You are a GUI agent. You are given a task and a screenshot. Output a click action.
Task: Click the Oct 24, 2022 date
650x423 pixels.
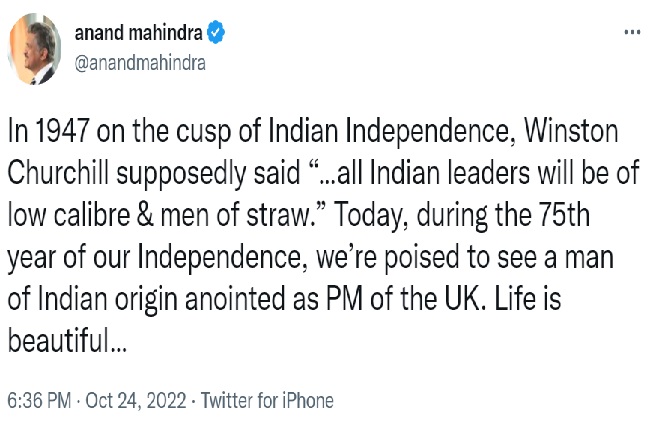135,401
